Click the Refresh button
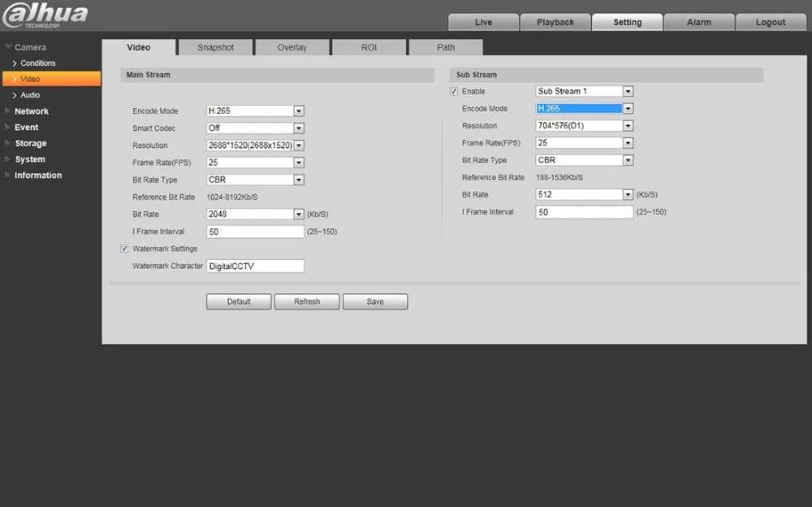The height and width of the screenshot is (507, 812). (x=307, y=301)
